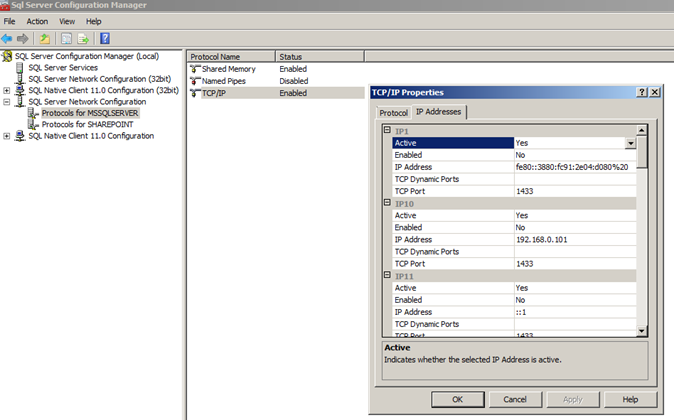Click the Disabled status of Named Pipes
674x420 pixels.
click(294, 81)
